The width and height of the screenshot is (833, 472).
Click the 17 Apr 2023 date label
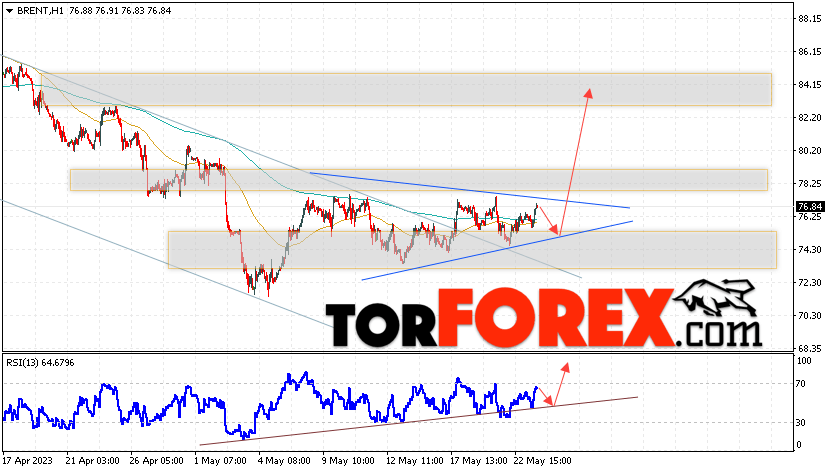pos(27,461)
